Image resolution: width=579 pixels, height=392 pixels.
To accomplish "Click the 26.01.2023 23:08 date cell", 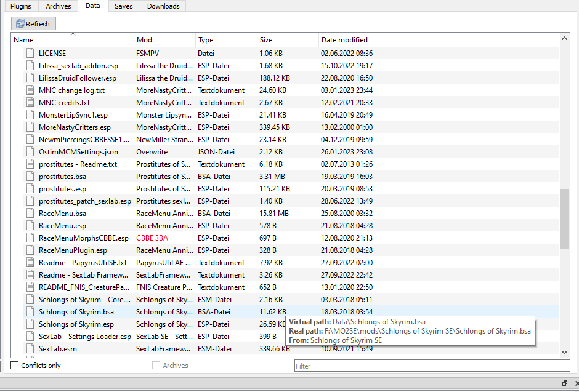I will [347, 151].
